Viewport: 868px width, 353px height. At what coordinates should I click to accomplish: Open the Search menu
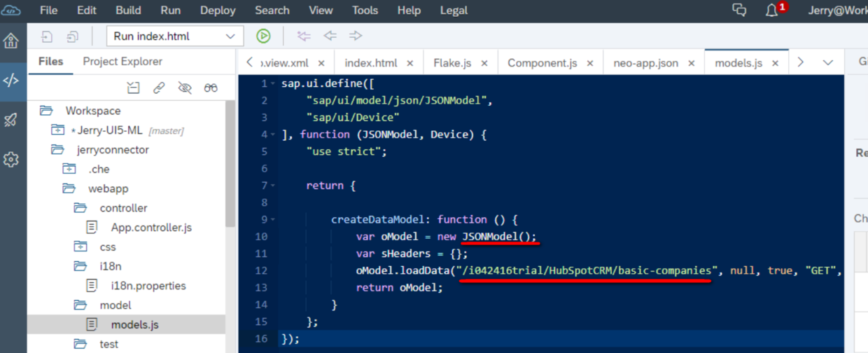pyautogui.click(x=272, y=11)
